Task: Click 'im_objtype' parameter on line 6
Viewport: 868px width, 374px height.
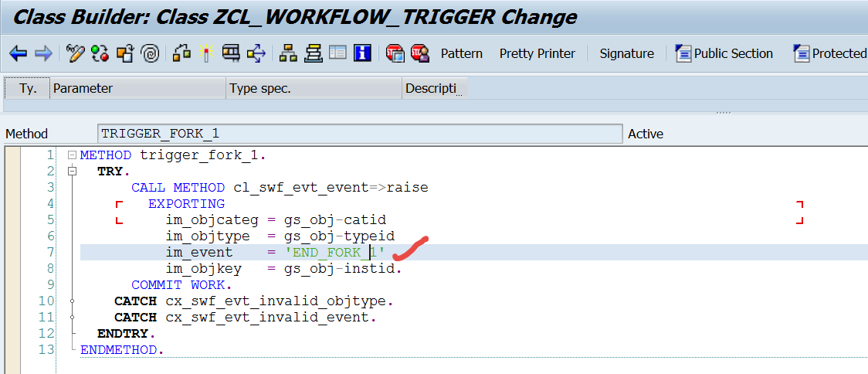Action: [x=208, y=236]
